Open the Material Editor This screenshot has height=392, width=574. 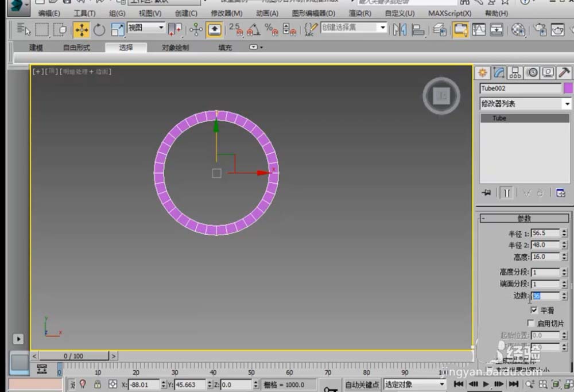click(x=518, y=30)
